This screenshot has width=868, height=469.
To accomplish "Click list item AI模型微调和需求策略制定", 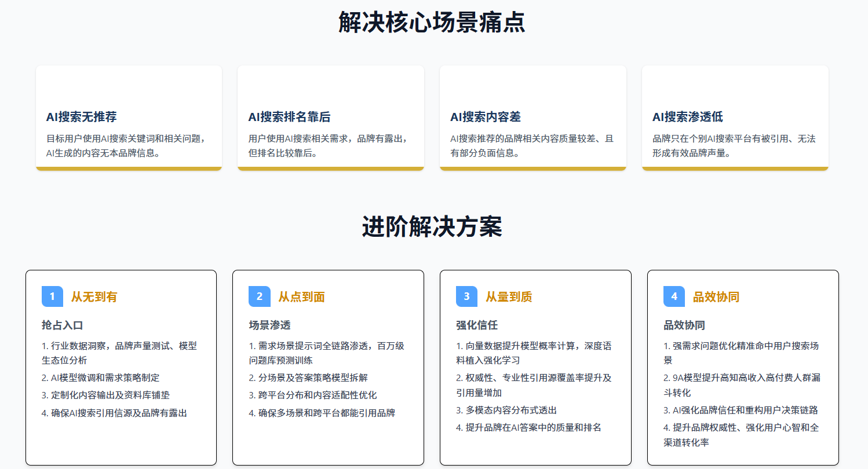I will 100,378.
